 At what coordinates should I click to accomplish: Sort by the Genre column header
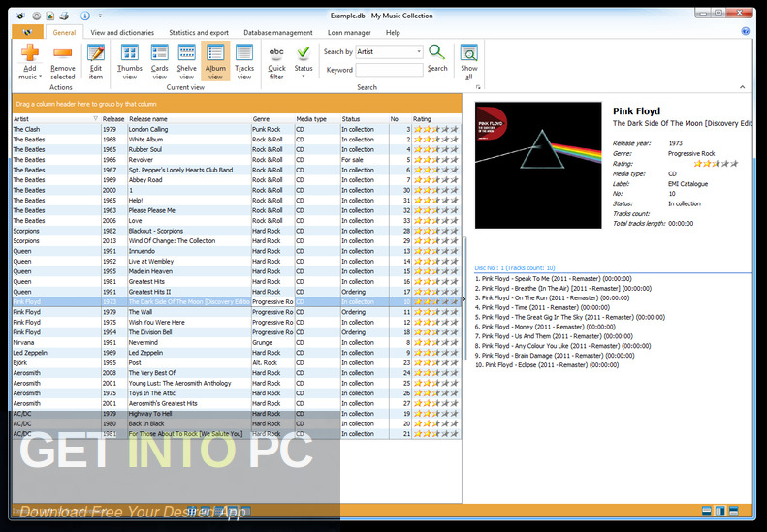point(272,119)
